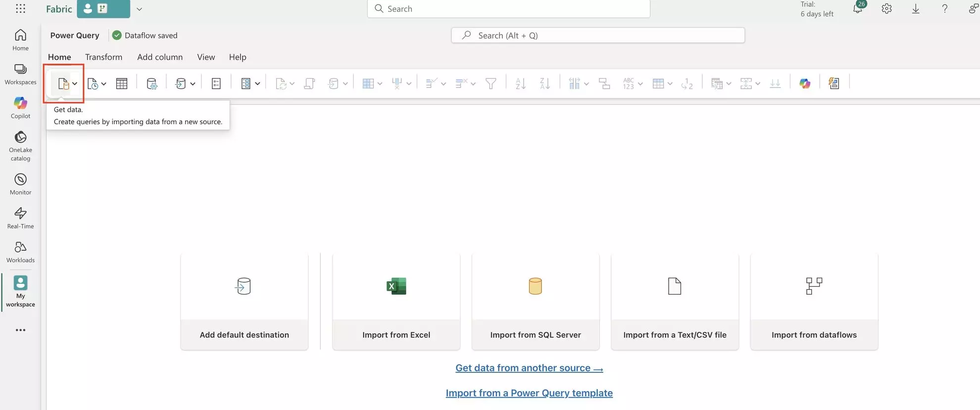
Task: Click the split column icon
Action: click(x=574, y=84)
